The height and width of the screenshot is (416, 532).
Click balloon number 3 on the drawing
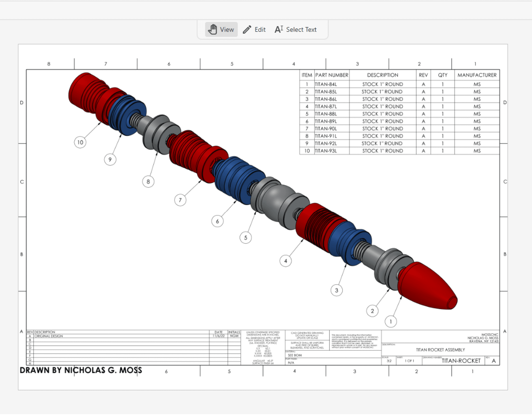pyautogui.click(x=337, y=291)
